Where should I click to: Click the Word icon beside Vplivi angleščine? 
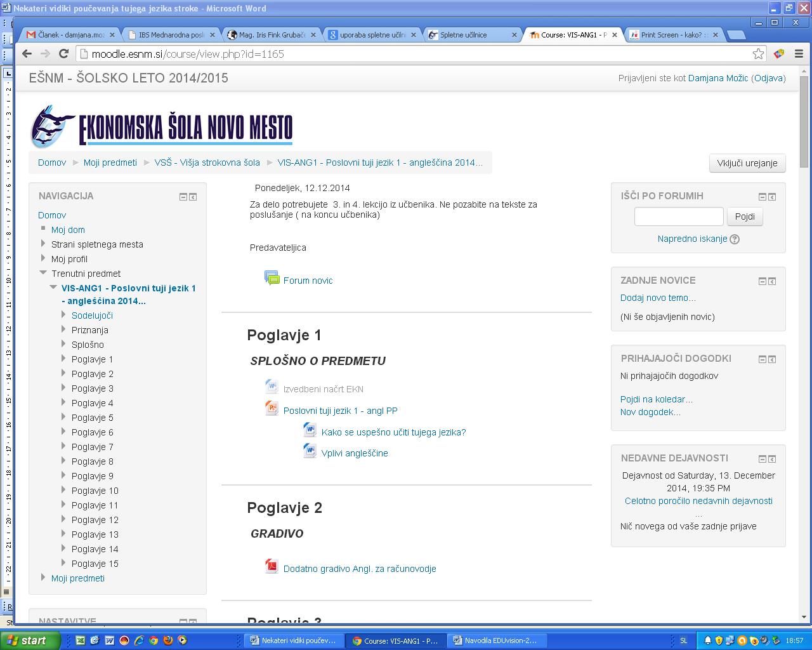[x=310, y=451]
